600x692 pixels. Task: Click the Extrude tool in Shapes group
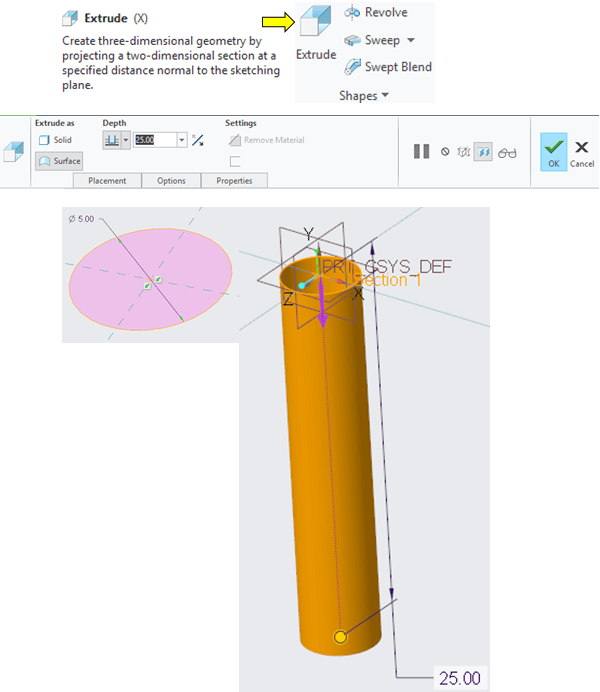click(315, 34)
